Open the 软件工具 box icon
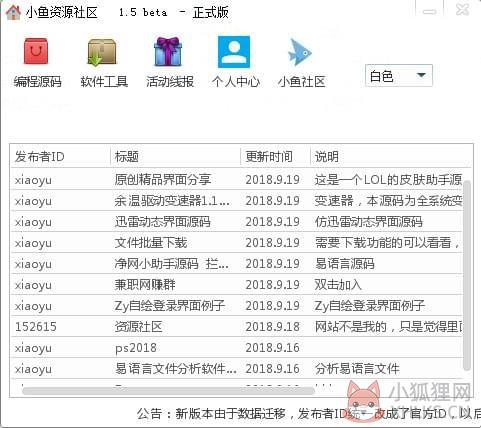 (x=102, y=52)
